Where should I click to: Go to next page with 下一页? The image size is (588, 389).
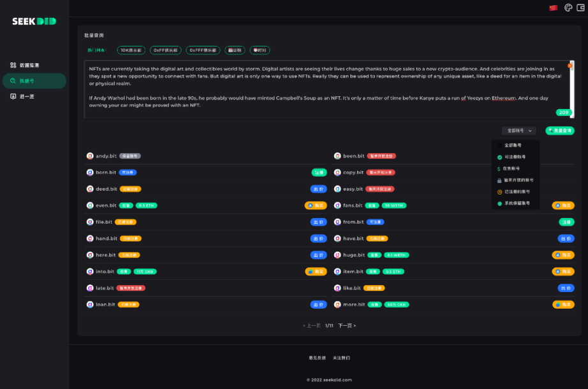click(346, 325)
